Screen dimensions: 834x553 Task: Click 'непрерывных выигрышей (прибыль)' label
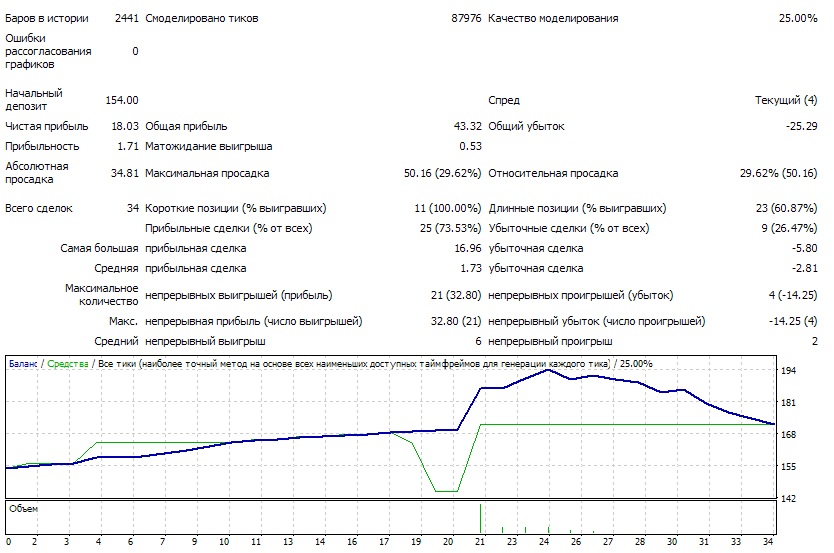coord(239,295)
